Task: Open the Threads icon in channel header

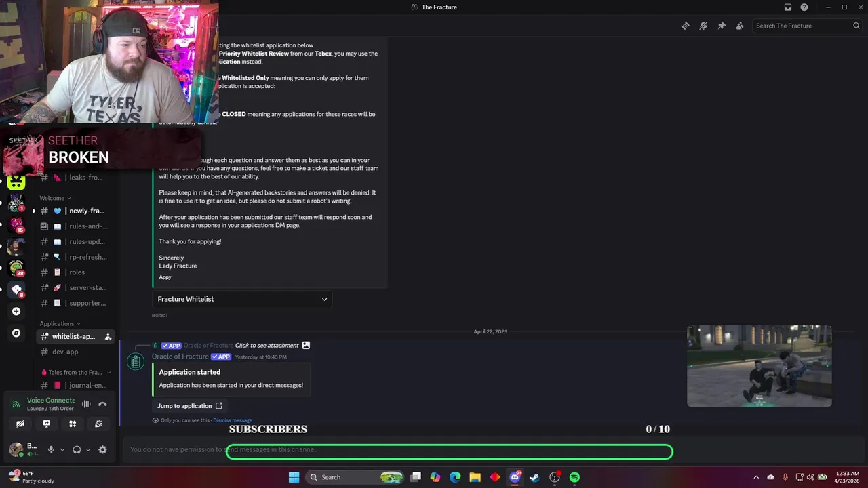Action: (685, 26)
